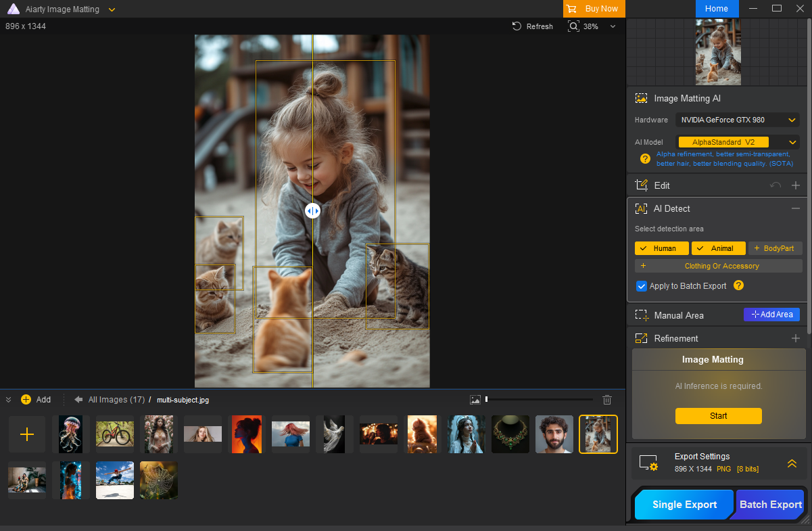This screenshot has height=531, width=812.
Task: Open the Aiarty Image Matting title menu
Action: click(112, 9)
